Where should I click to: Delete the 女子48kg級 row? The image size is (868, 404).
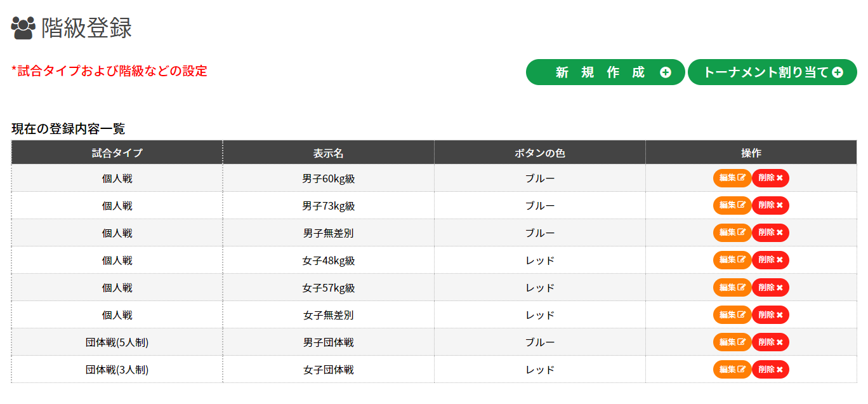770,260
